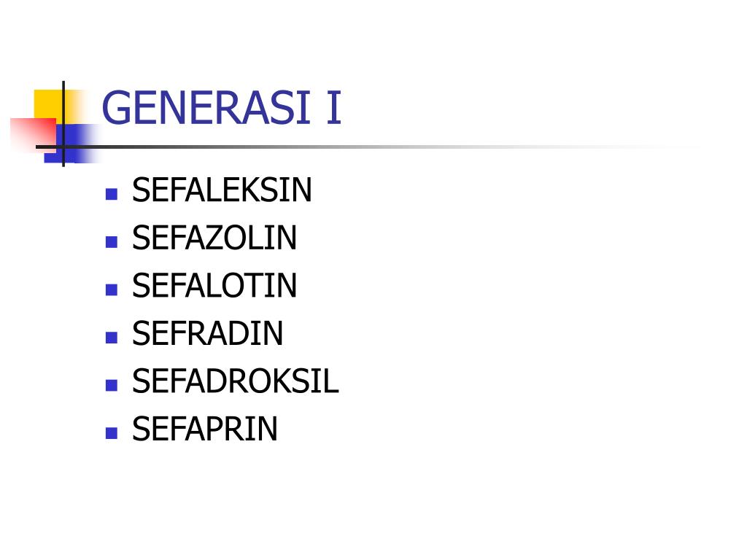The width and height of the screenshot is (747, 560).
Task: Click the SEFRADIN list item
Action: pyautogui.click(x=207, y=333)
